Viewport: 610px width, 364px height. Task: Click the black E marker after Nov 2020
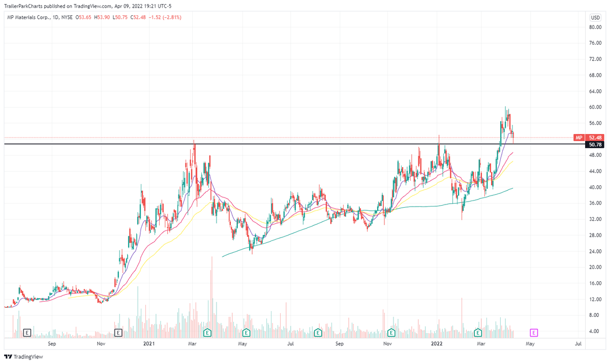coord(118,333)
